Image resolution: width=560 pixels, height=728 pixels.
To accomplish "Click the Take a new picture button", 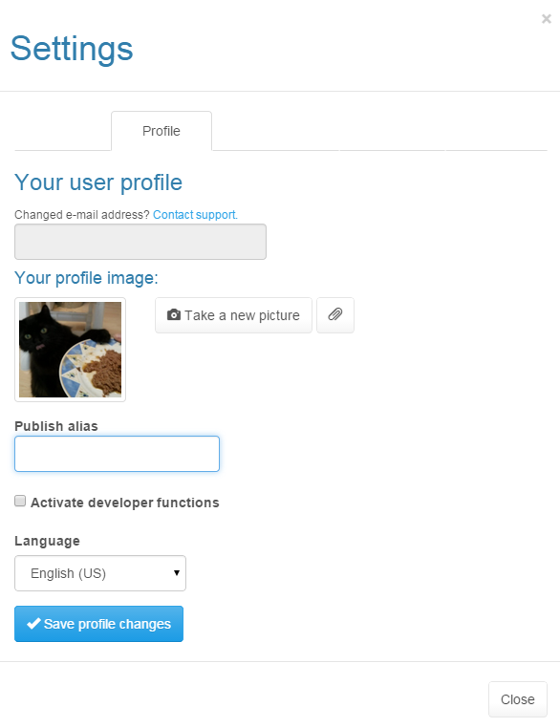I will (x=233, y=315).
